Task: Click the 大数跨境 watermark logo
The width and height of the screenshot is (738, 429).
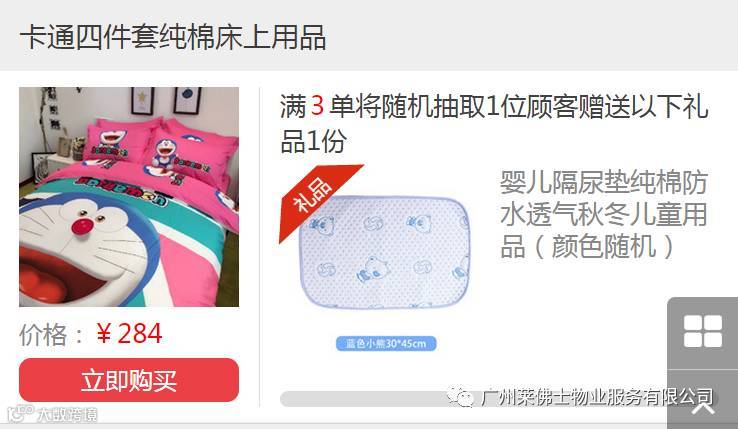Action: click(52, 414)
